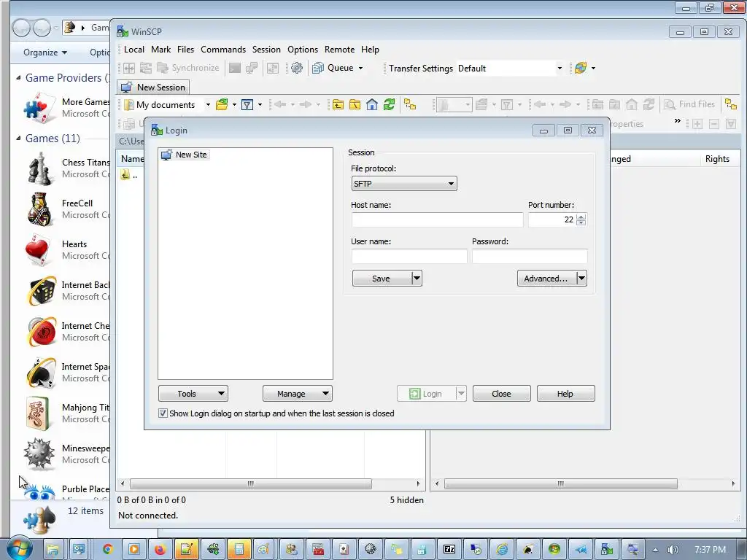
Task: Open the Files menu
Action: (x=185, y=50)
